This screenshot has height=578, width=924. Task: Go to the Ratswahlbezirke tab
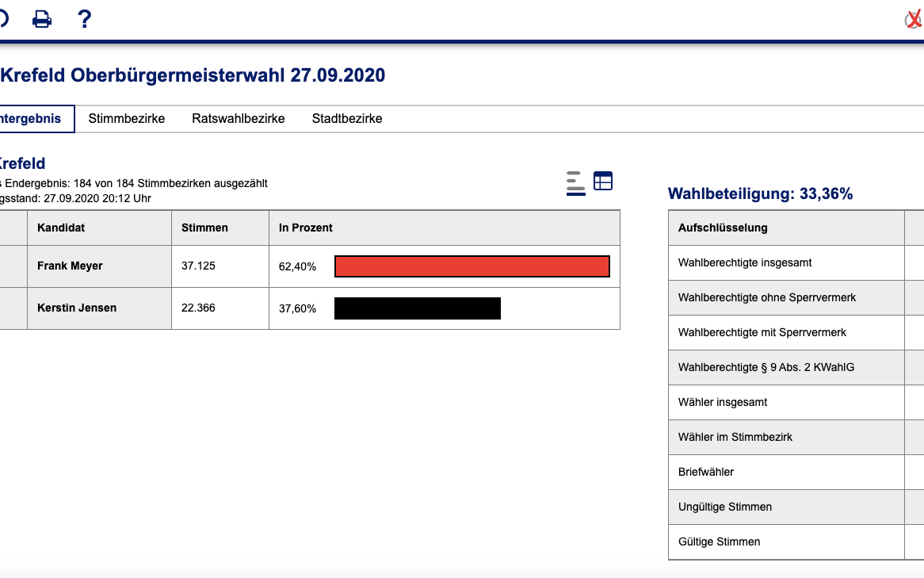tap(239, 119)
